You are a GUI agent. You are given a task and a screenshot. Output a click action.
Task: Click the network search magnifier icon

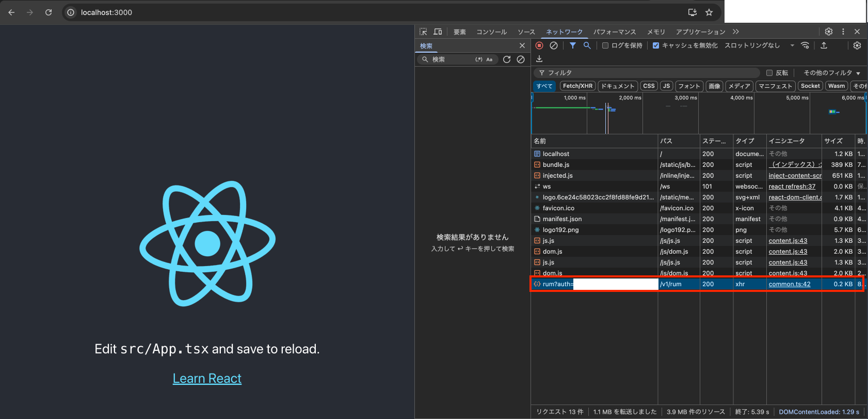tap(587, 45)
